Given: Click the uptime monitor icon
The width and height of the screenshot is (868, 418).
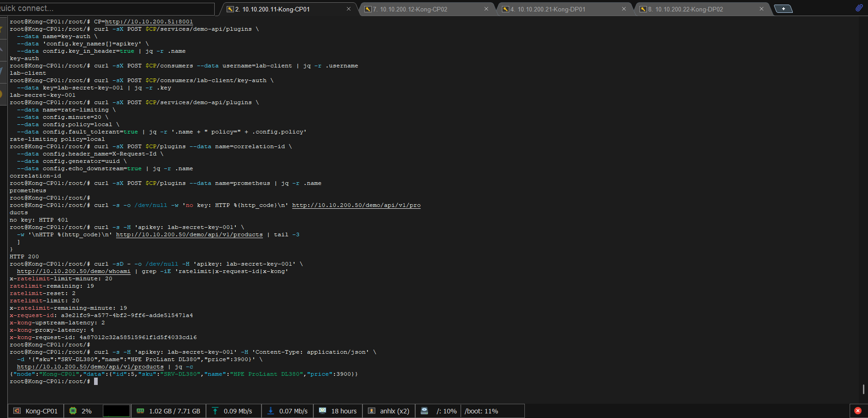Looking at the screenshot, I should (x=323, y=411).
